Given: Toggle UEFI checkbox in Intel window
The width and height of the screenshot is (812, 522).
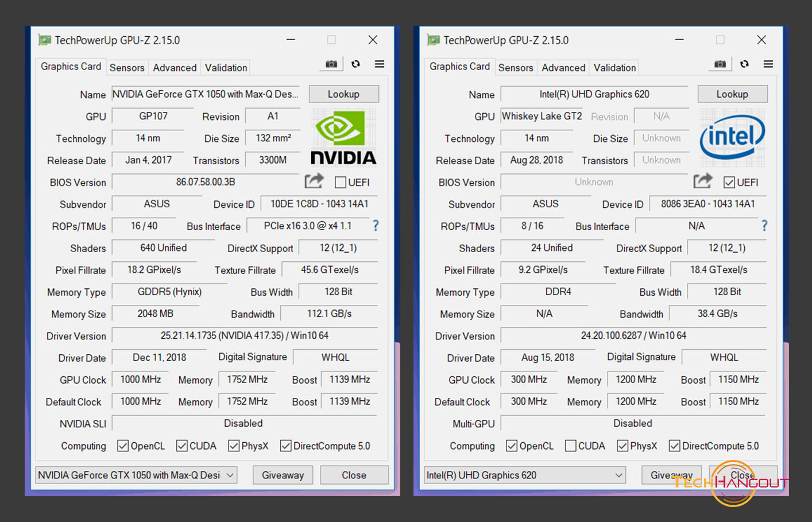Looking at the screenshot, I should 729,183.
